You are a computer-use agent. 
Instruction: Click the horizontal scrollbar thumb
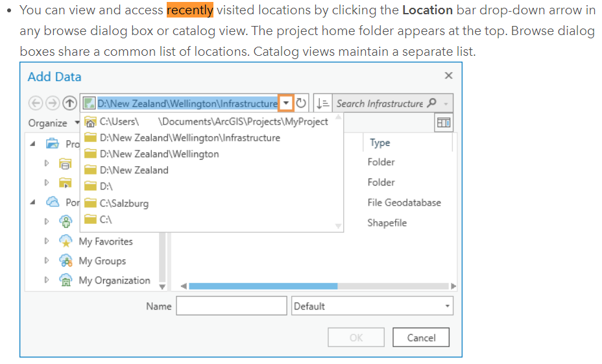263,286
